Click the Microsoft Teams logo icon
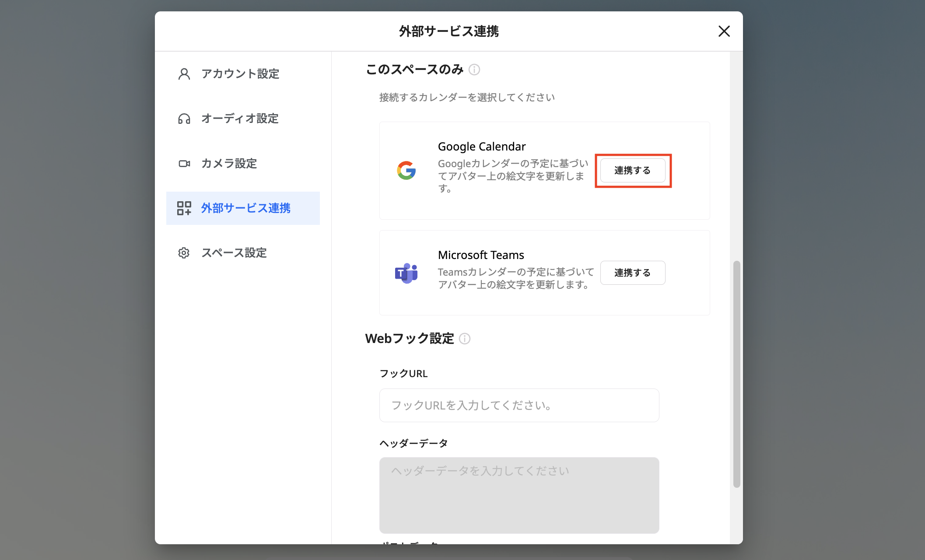 coord(406,273)
